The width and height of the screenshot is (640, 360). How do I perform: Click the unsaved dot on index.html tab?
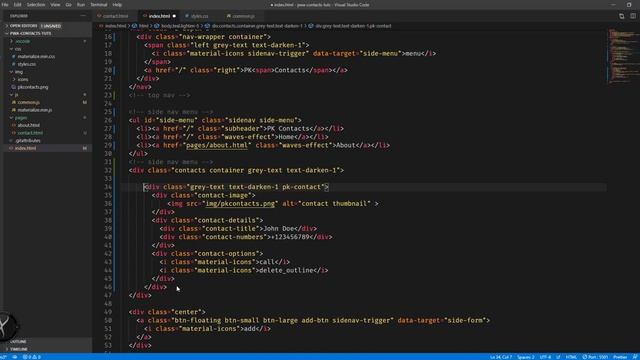(174, 16)
